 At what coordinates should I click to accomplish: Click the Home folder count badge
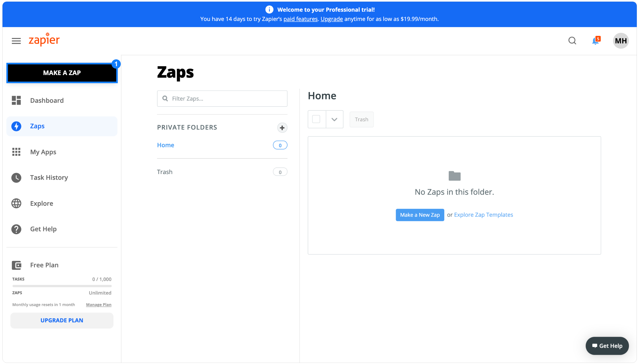point(280,145)
